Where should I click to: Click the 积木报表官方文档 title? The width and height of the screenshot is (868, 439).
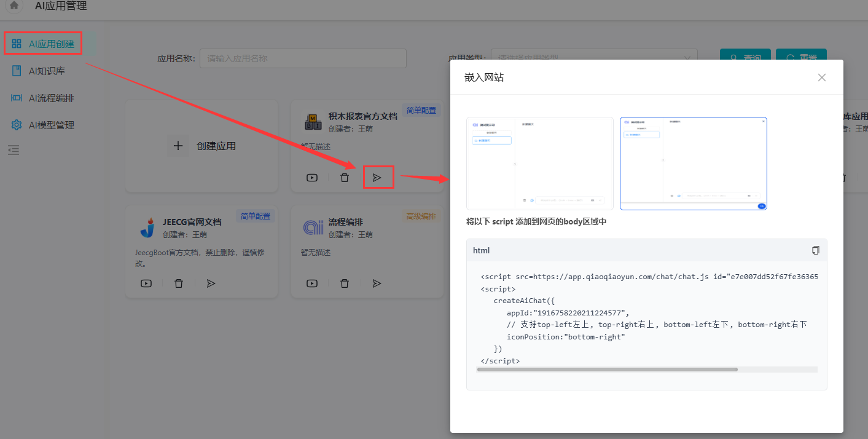(363, 116)
